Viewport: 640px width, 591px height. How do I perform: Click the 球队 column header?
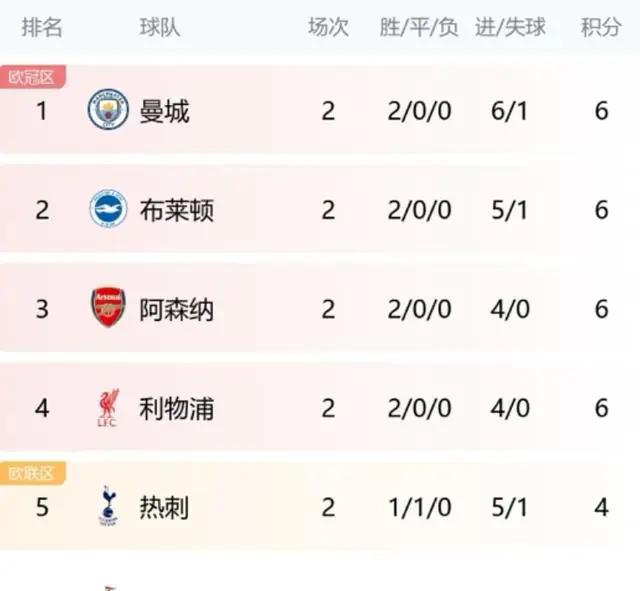[x=160, y=27]
